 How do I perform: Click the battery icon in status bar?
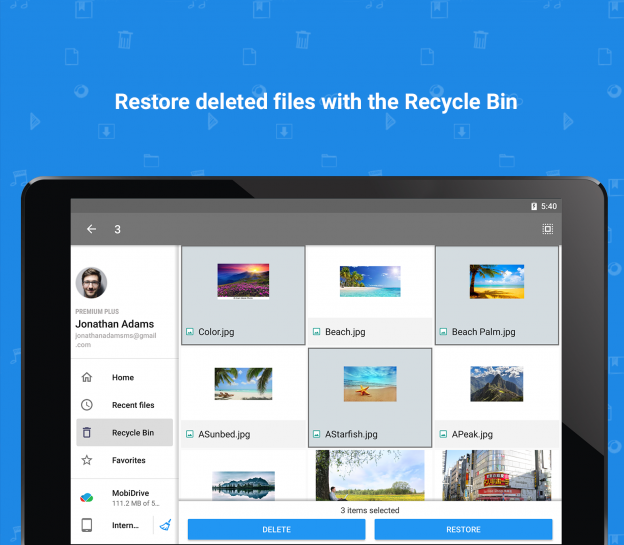coord(534,206)
